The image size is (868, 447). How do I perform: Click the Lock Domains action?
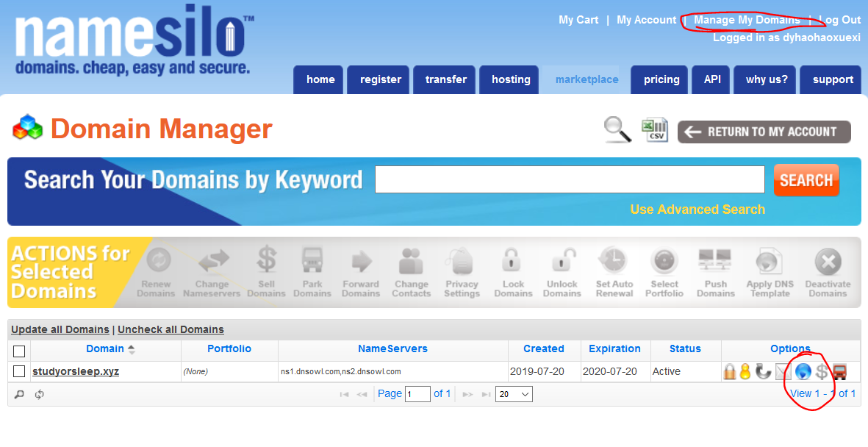point(513,273)
